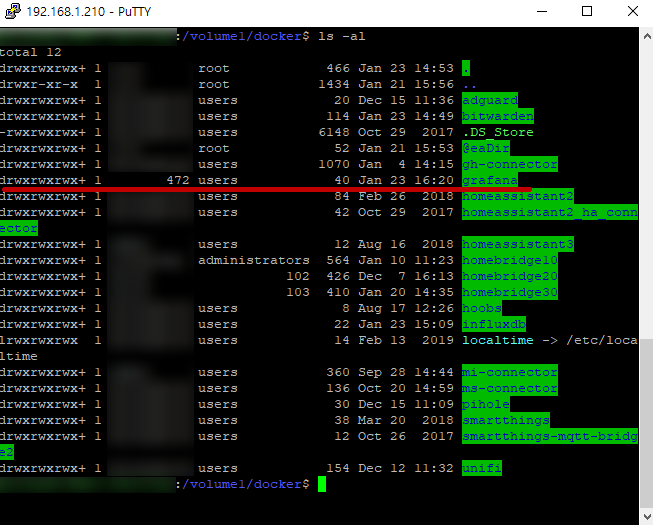
Task: Click the influxdb directory name
Action: 494,324
